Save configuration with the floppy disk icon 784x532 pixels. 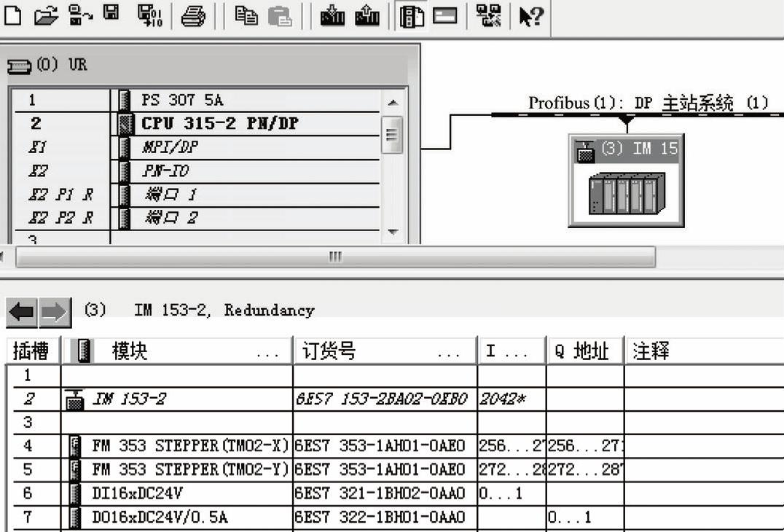[x=111, y=12]
